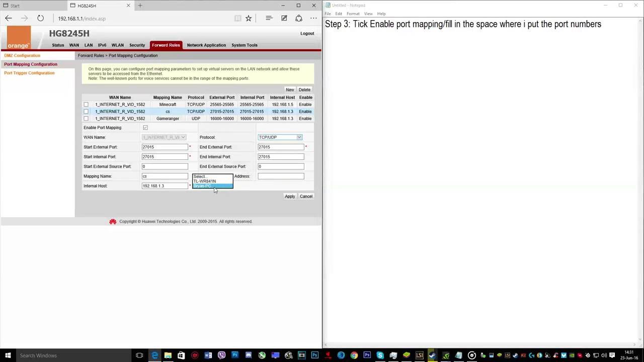Open the Edge Hub icon
The width and height of the screenshot is (644, 362).
tap(269, 18)
